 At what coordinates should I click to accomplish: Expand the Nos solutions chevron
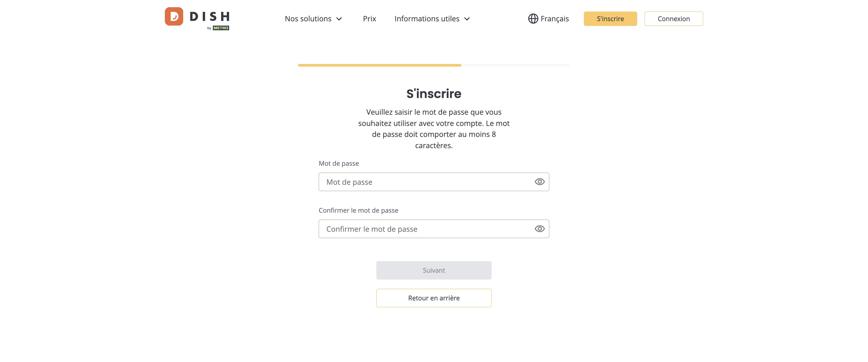[339, 19]
